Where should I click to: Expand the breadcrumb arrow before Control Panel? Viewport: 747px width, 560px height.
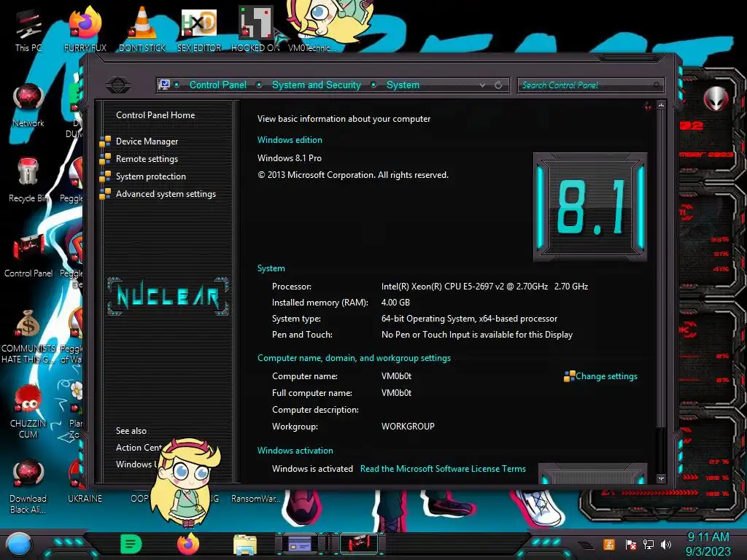coord(177,85)
